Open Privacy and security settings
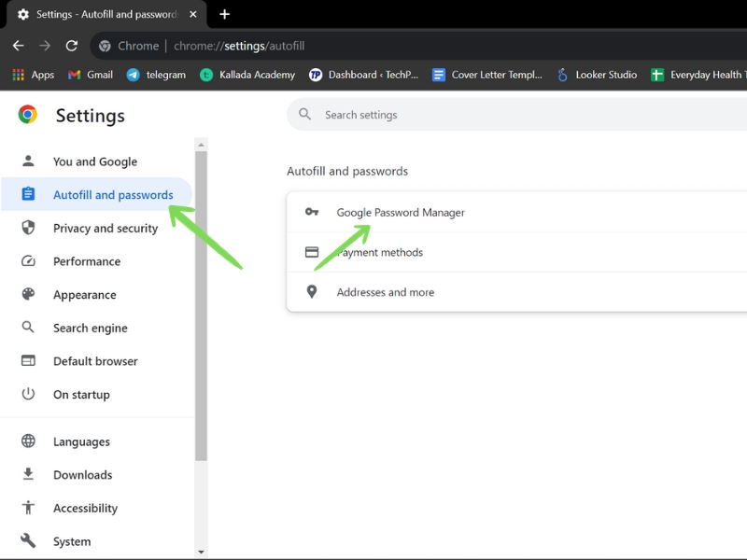 tap(98, 228)
